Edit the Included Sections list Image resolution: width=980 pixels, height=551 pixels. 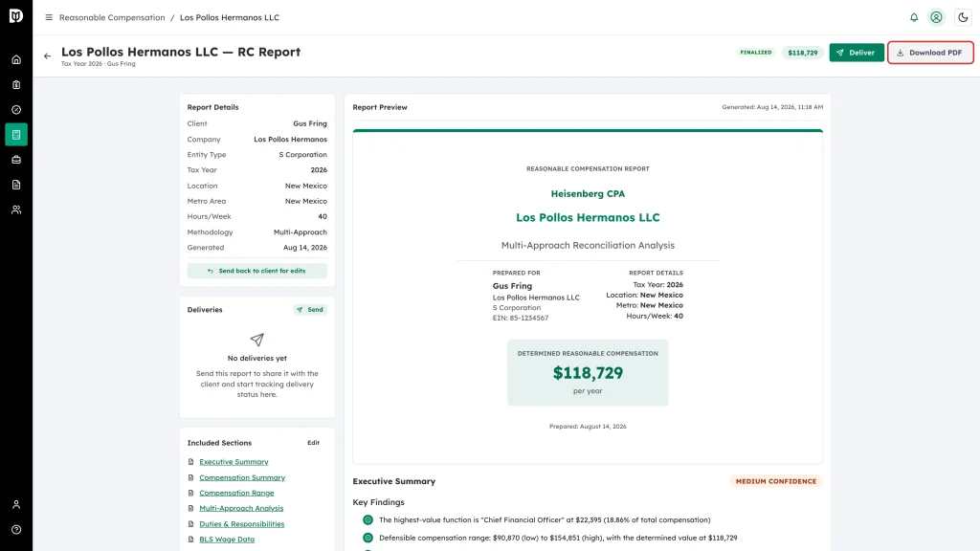coord(313,443)
